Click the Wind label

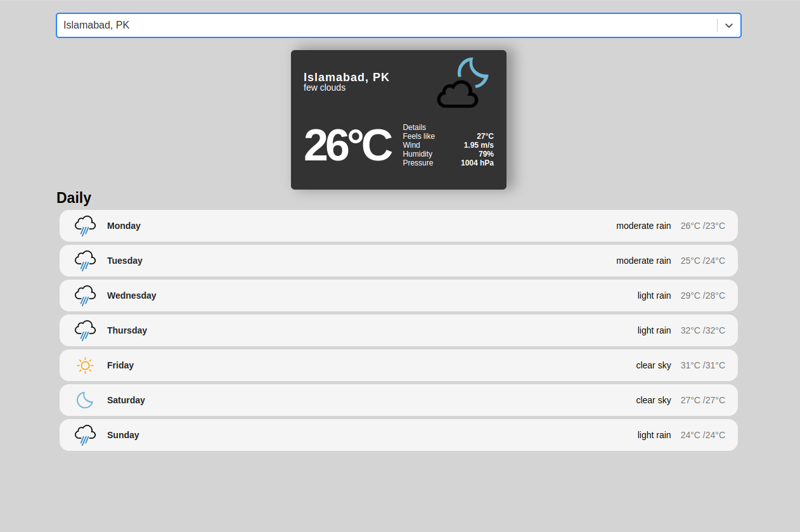click(411, 145)
